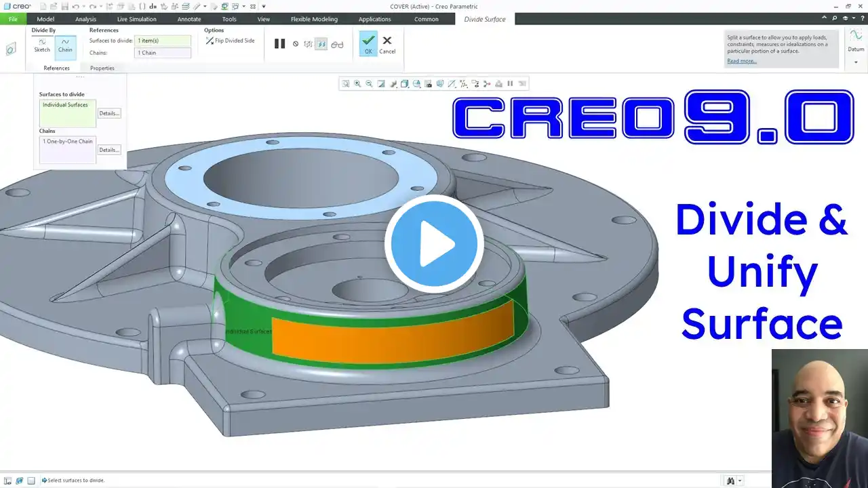The height and width of the screenshot is (488, 868).
Task: Open the point display filter dropdown
Action: [464, 84]
